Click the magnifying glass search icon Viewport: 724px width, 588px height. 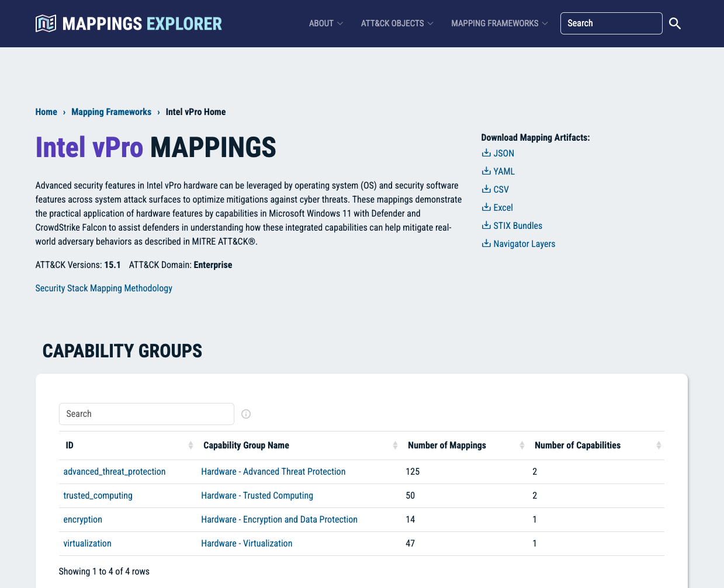675,23
